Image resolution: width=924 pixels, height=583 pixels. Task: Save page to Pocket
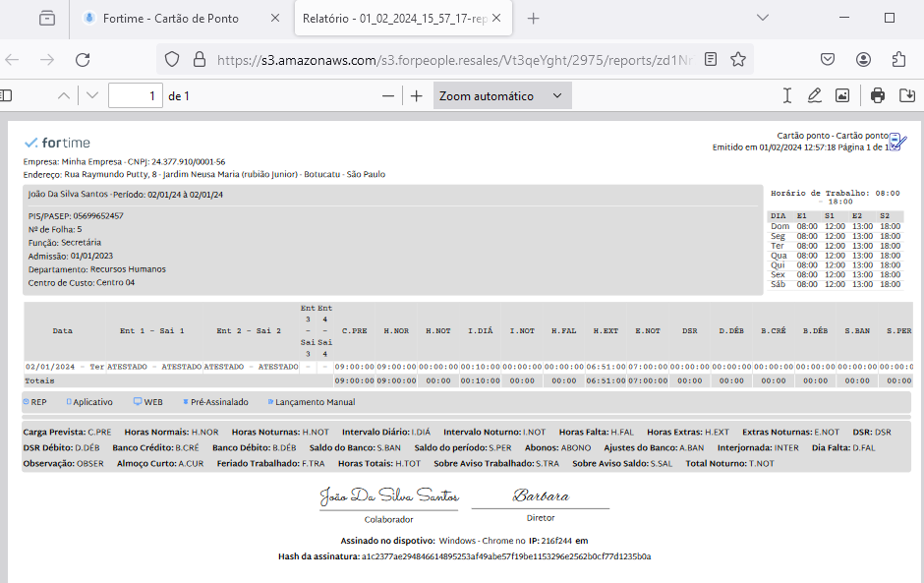pos(828,60)
